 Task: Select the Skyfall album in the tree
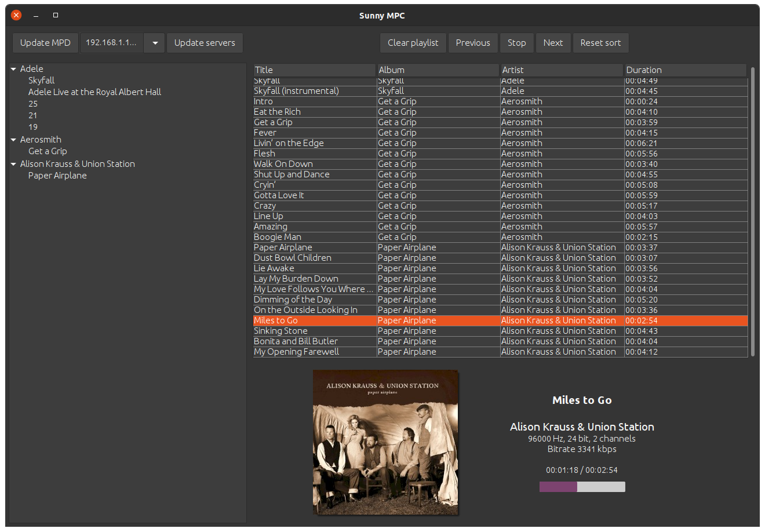(41, 81)
